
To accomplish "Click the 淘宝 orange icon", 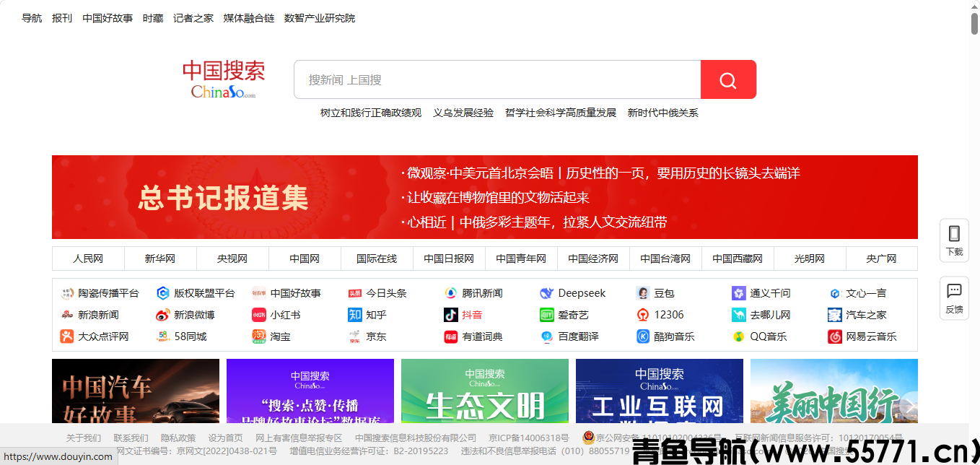I will [x=259, y=336].
